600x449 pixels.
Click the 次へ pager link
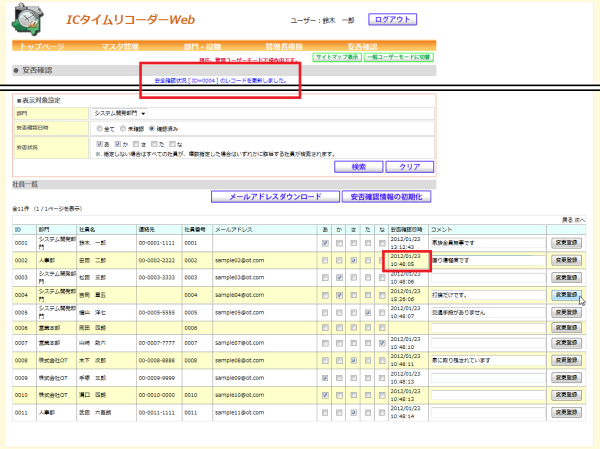579,220
